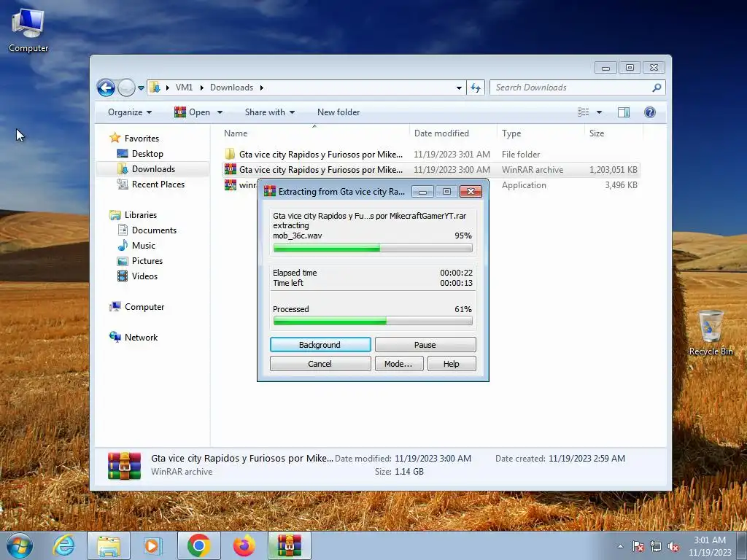
Task: Click the Windows Explorer taskbar icon
Action: 109,545
